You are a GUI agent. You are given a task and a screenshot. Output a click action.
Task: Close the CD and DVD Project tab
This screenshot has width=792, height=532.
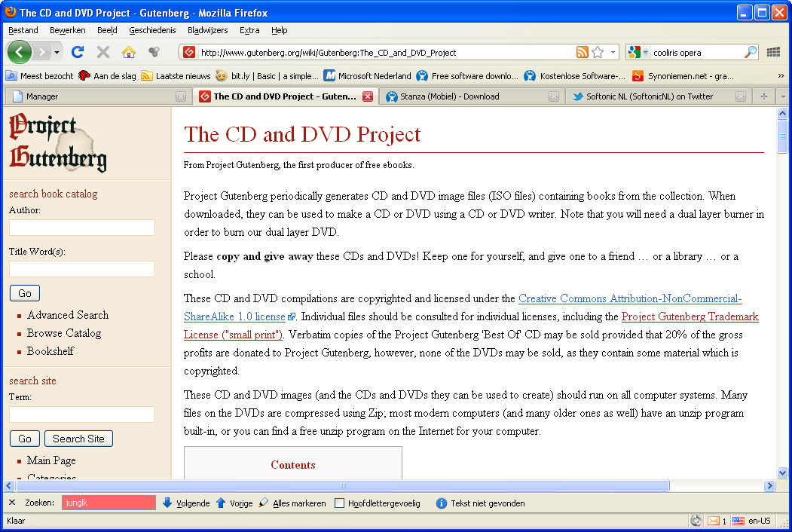point(368,96)
